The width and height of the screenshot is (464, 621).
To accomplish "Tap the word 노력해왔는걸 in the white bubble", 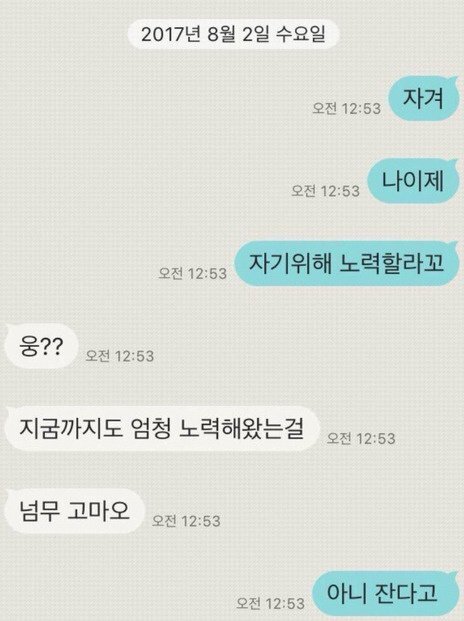I will [x=242, y=429].
